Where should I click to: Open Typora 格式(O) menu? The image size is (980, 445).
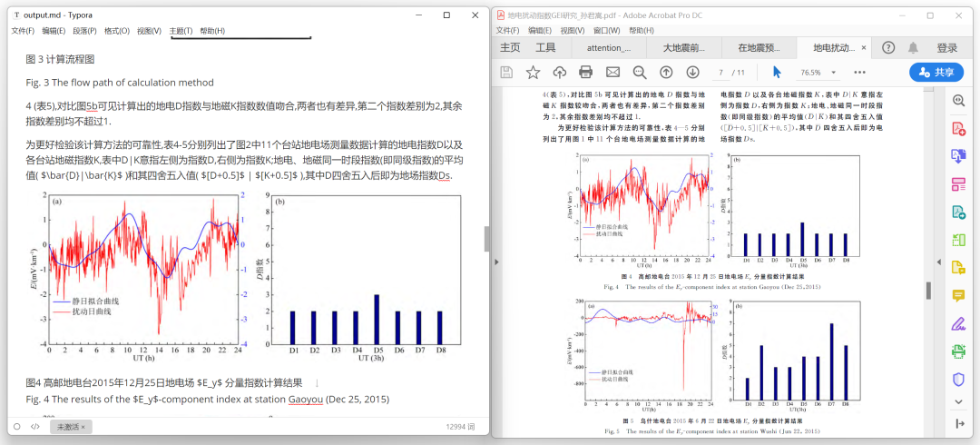(117, 31)
